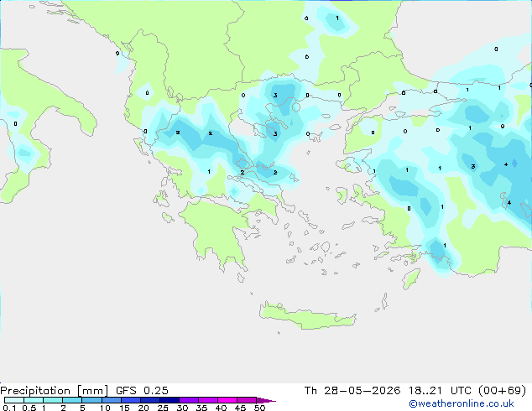Click the 45–50 mm legend swatch

[247, 400]
